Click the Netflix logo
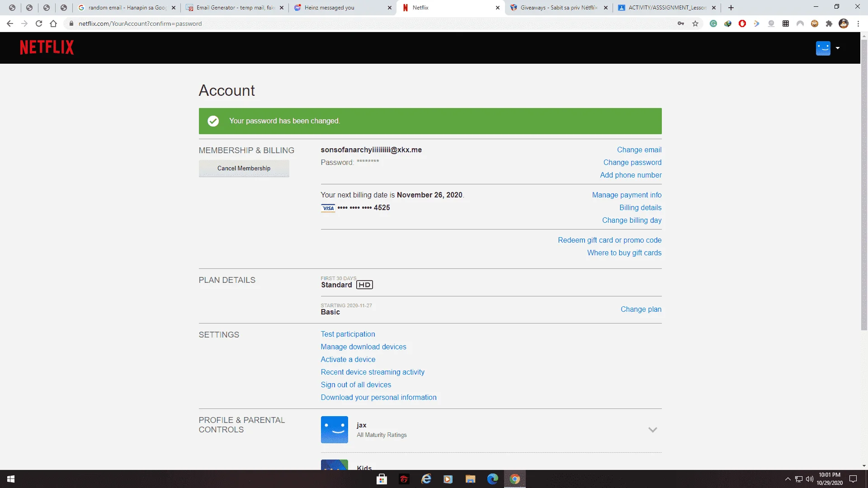The width and height of the screenshot is (868, 488). click(x=47, y=47)
